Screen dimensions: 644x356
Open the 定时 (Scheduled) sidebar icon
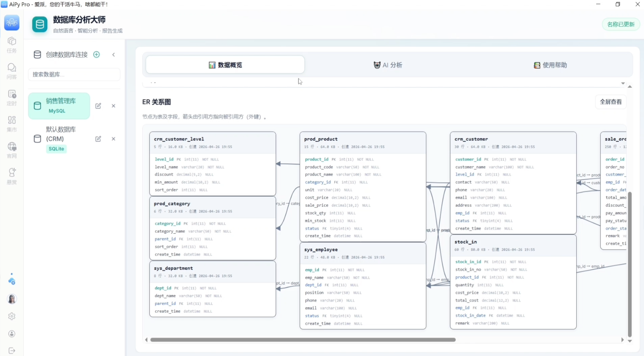click(12, 98)
